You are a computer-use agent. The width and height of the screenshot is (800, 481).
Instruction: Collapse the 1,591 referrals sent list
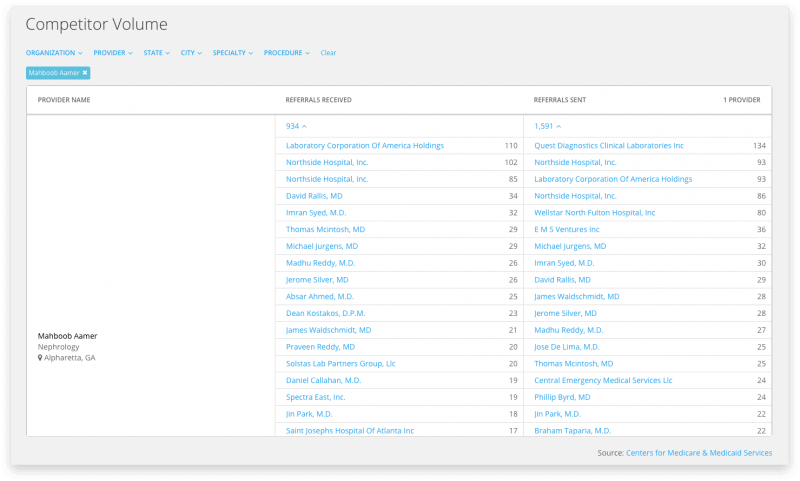547,126
